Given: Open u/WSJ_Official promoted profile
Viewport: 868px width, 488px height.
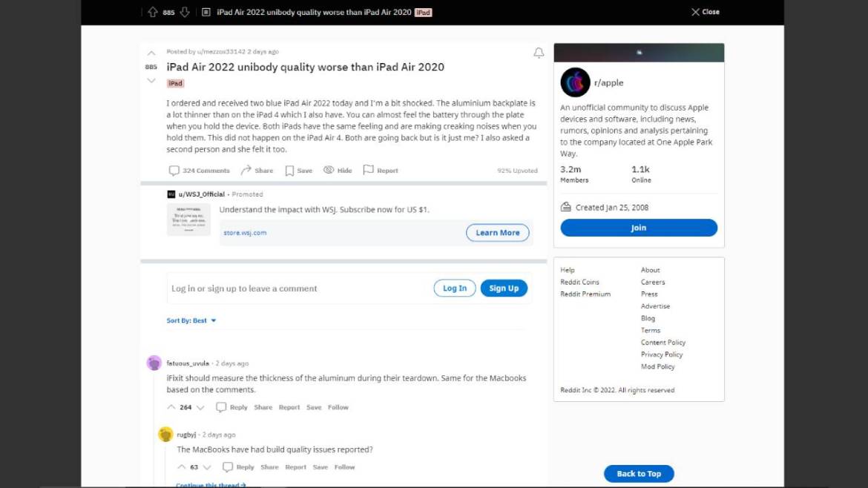Looking at the screenshot, I should (x=202, y=194).
